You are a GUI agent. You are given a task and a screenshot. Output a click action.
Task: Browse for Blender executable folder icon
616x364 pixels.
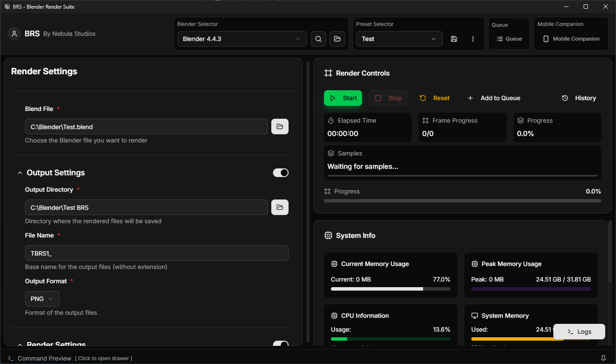click(337, 39)
